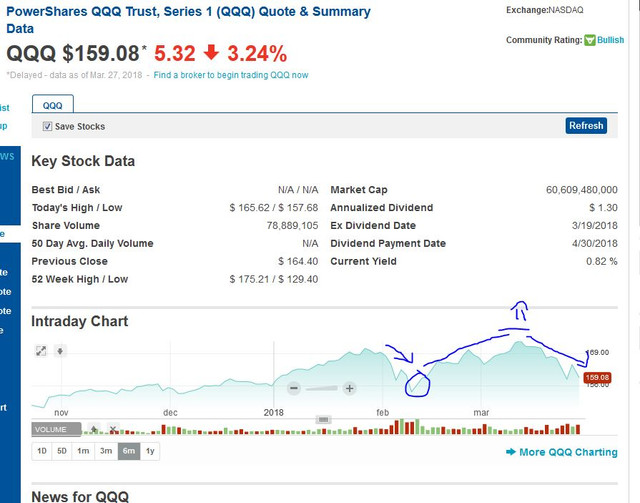The width and height of the screenshot is (640, 503).
Task: Select the 1D chart range
Action: (x=42, y=451)
